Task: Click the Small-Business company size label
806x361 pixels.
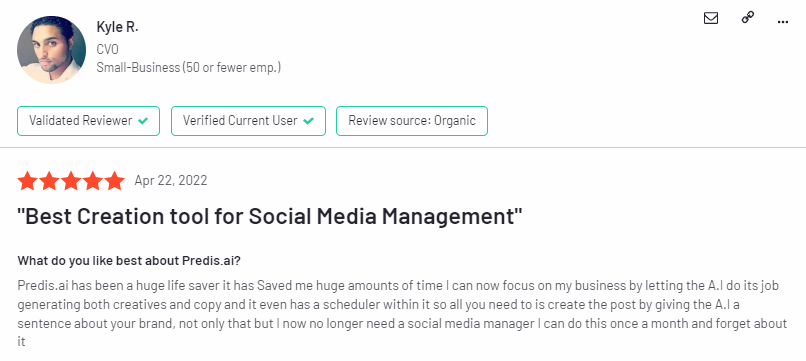Action: (189, 67)
